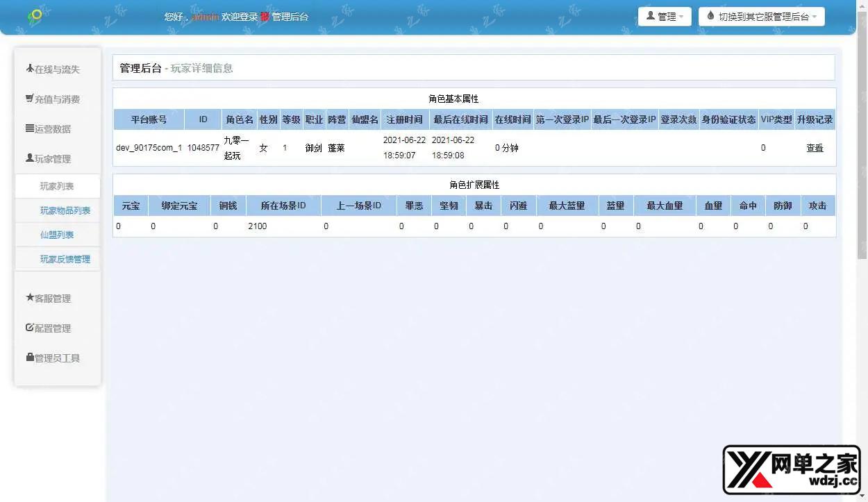Click the 管理后台 breadcrumb title

[140, 68]
